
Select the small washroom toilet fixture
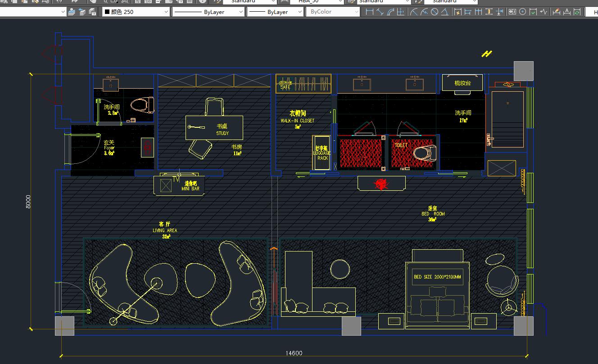(143, 105)
